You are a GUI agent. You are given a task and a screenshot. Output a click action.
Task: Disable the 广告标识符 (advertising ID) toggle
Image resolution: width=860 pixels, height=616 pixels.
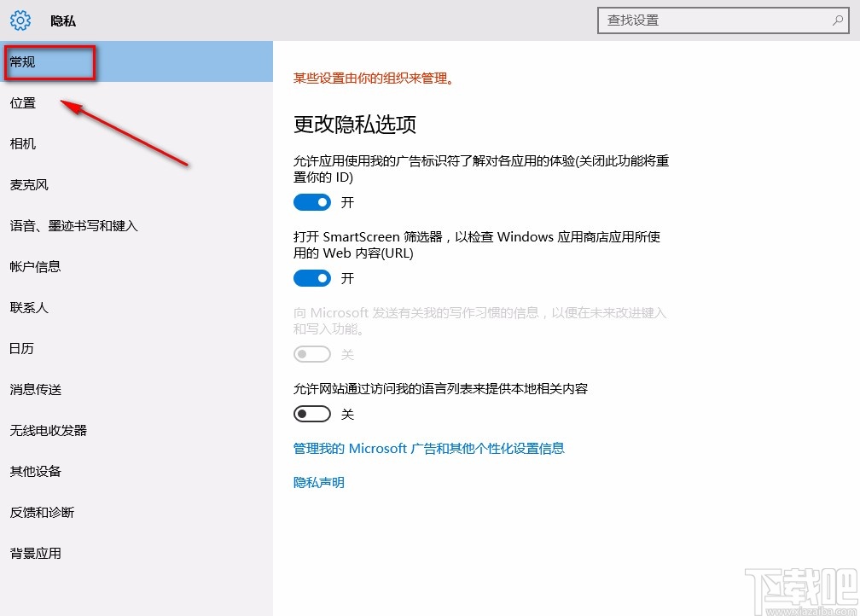coord(311,202)
